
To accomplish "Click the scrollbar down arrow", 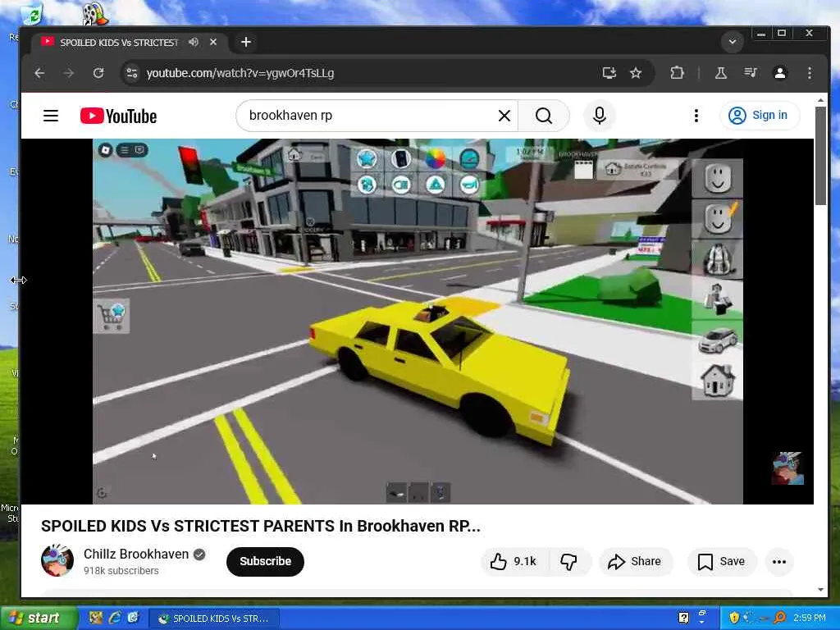I will [820, 589].
